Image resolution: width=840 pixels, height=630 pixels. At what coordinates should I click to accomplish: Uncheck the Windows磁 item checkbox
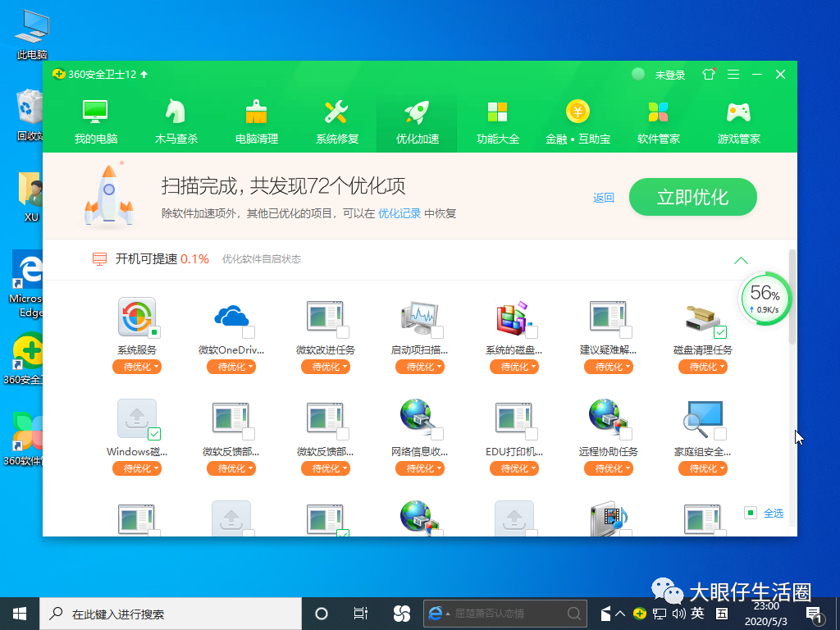click(x=154, y=434)
